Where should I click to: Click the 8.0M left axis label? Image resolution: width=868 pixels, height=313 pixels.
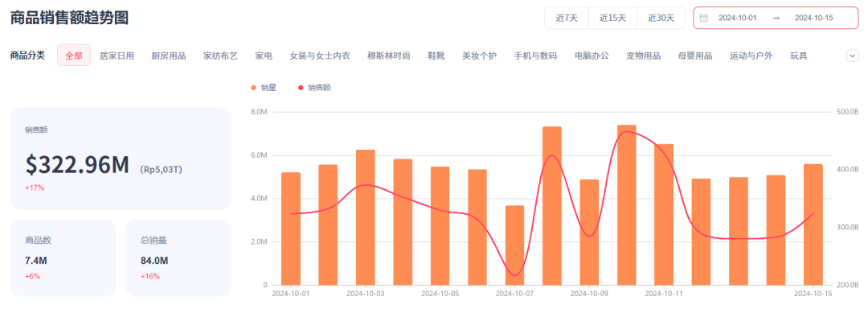(x=259, y=112)
